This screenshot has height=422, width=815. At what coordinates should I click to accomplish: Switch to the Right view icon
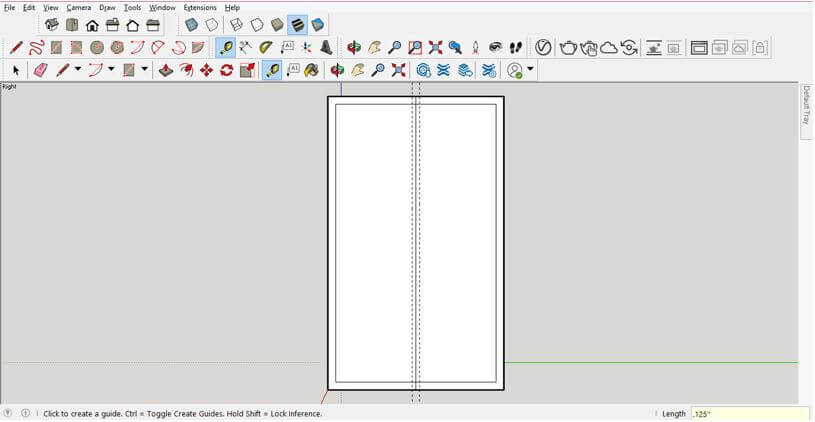(x=112, y=24)
